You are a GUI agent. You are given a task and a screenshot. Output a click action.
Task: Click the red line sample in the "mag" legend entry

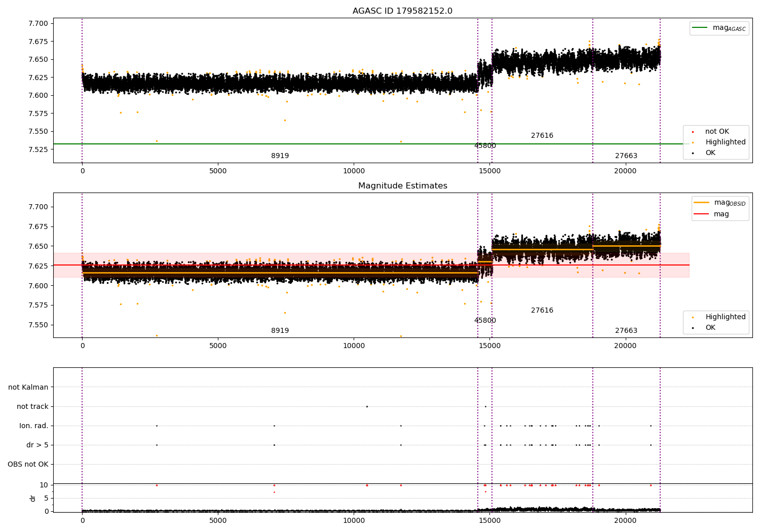702,214
